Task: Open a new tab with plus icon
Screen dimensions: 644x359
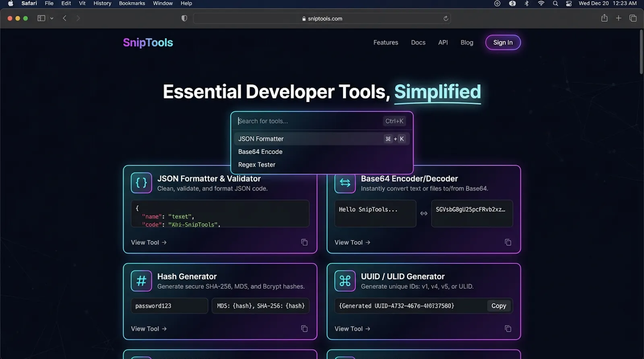Action: click(619, 18)
